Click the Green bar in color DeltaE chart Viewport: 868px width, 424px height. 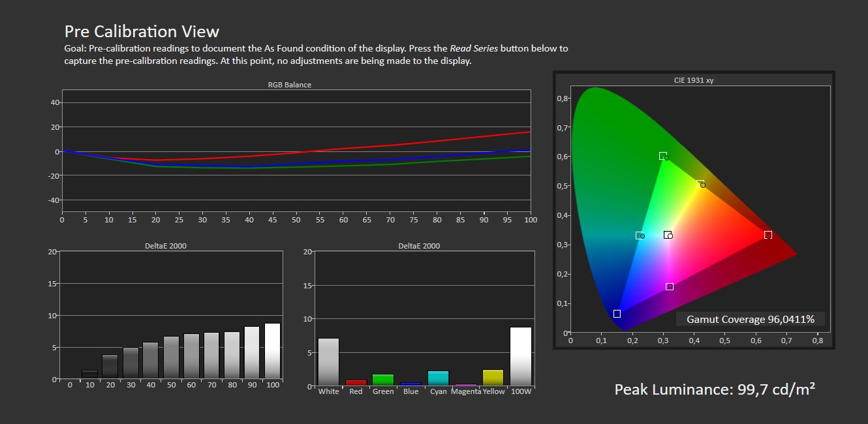[383, 380]
